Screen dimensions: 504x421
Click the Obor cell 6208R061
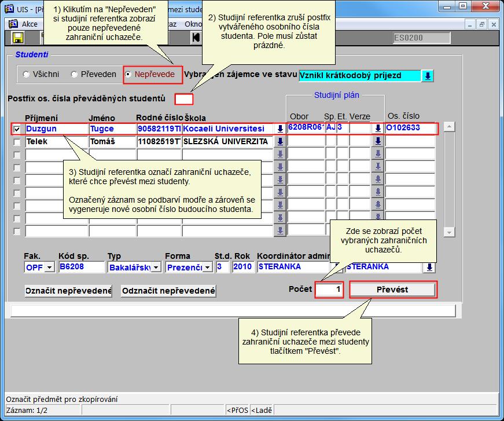click(x=306, y=127)
